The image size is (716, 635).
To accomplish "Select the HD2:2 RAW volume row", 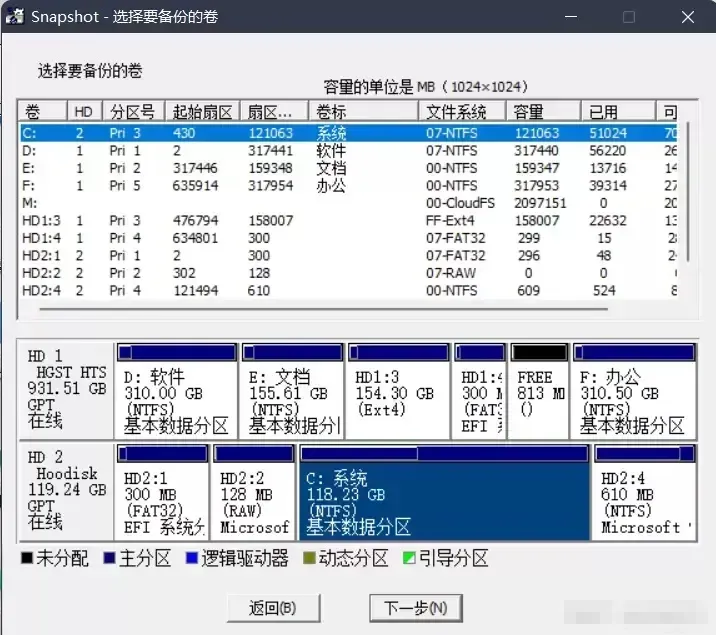I will [x=349, y=273].
